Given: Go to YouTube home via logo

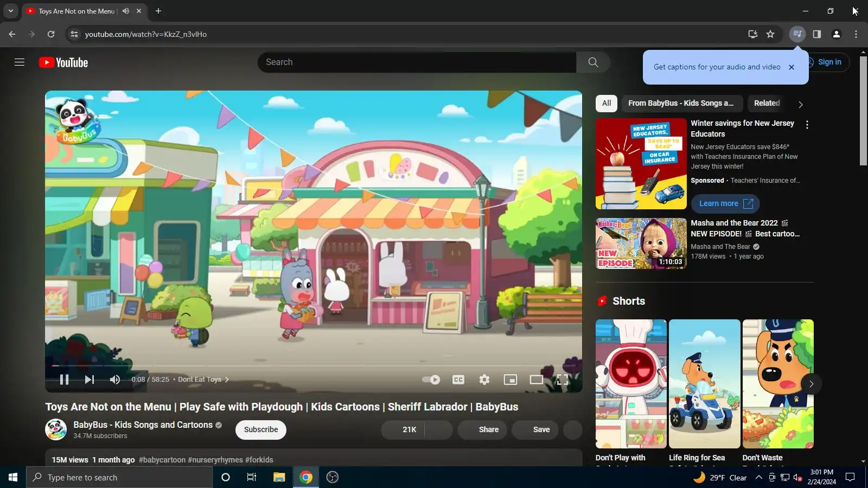Looking at the screenshot, I should [63, 62].
